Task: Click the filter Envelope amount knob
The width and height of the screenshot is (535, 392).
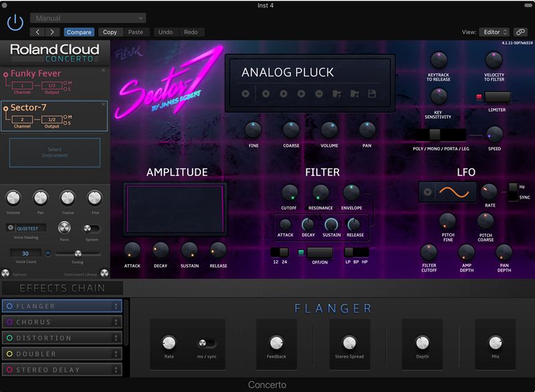Action: click(x=351, y=193)
